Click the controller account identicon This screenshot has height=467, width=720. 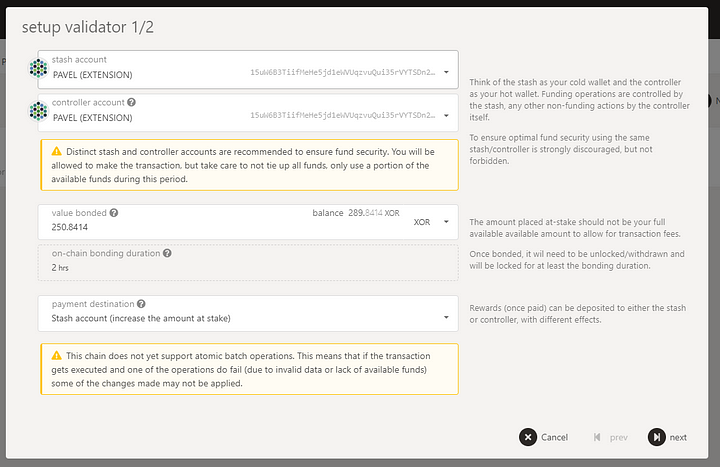[39, 111]
